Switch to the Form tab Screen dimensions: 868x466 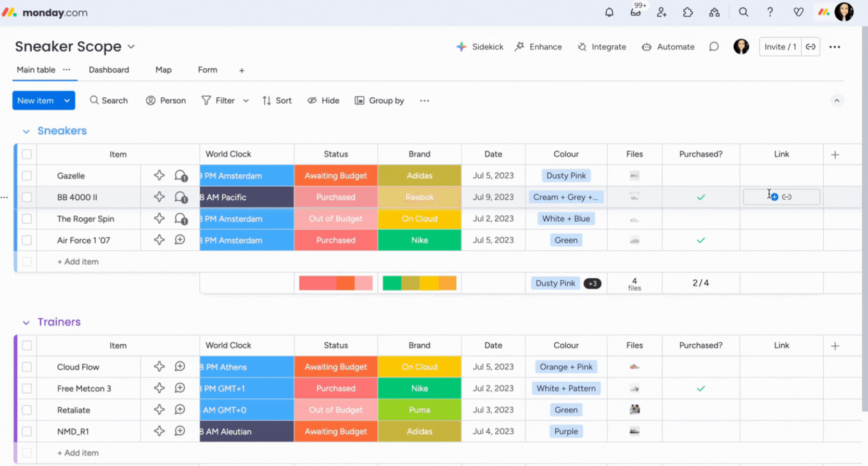pos(208,70)
